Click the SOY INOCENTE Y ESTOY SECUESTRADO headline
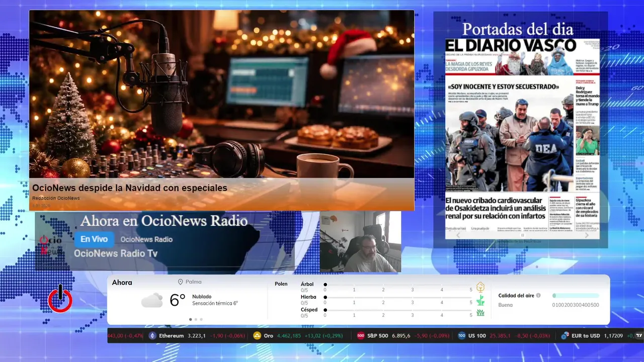 [x=504, y=87]
